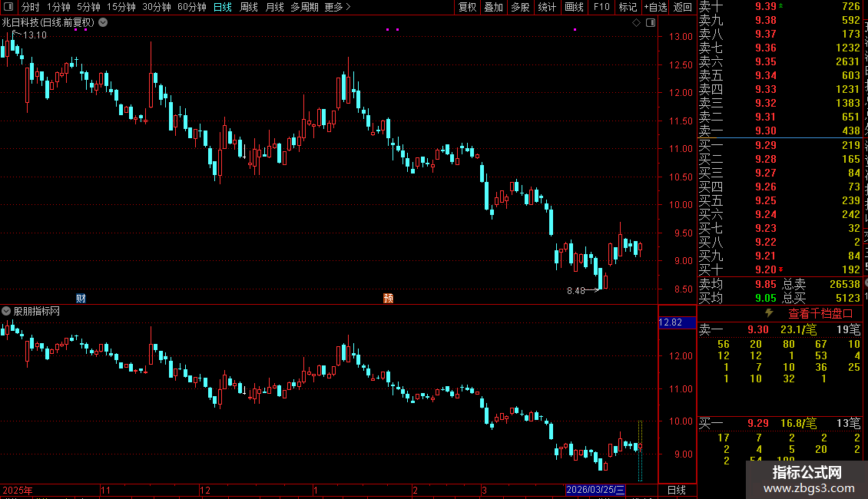The height and width of the screenshot is (499, 868).
Task: Click the 标记 mark button
Action: click(x=628, y=7)
